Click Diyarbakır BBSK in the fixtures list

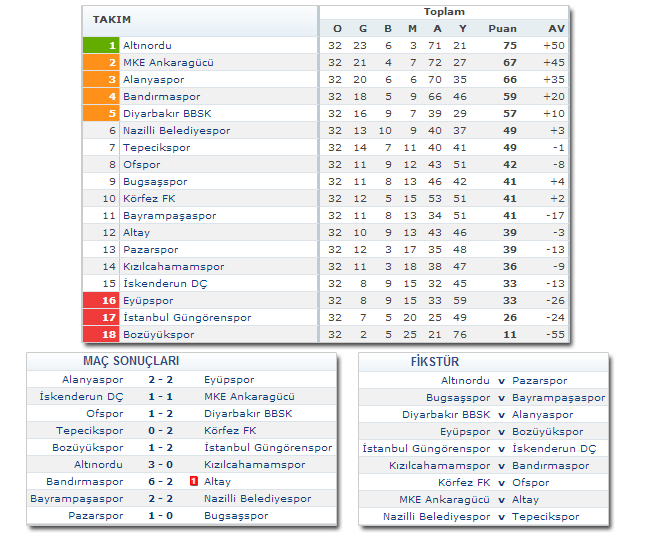[447, 414]
